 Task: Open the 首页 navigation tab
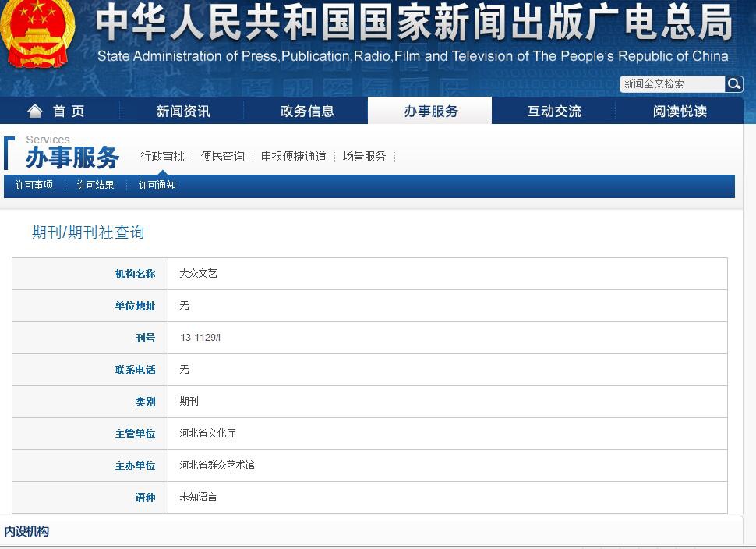60,111
